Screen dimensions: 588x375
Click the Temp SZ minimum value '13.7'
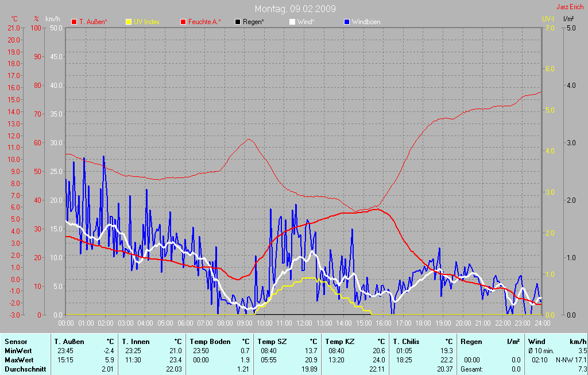311,351
